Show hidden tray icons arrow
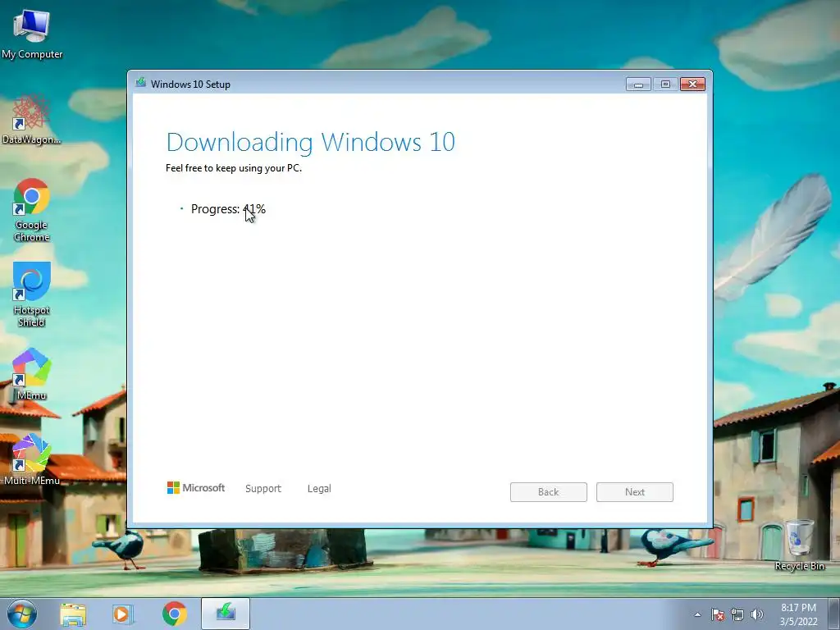This screenshot has width=840, height=630. click(x=697, y=614)
